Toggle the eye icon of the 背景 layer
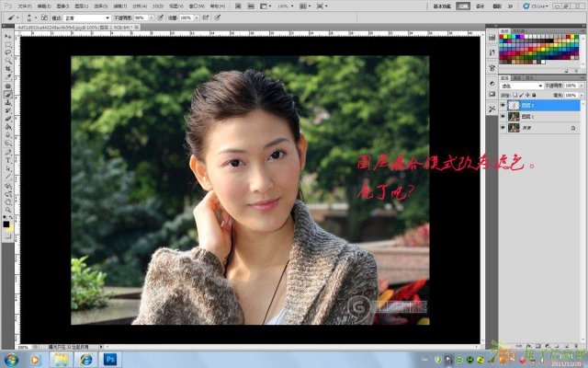Screen dimensions: 588x368 pos(503,128)
